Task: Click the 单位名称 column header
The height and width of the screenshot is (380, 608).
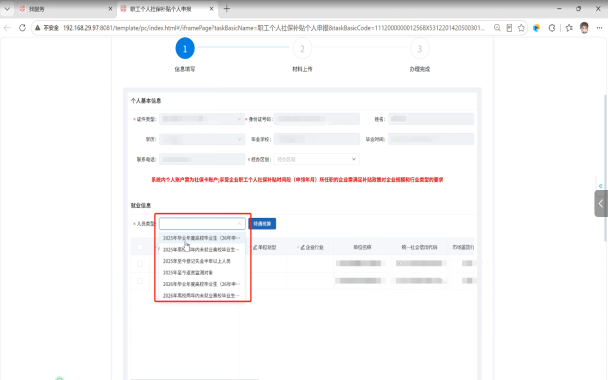Action: (362, 247)
